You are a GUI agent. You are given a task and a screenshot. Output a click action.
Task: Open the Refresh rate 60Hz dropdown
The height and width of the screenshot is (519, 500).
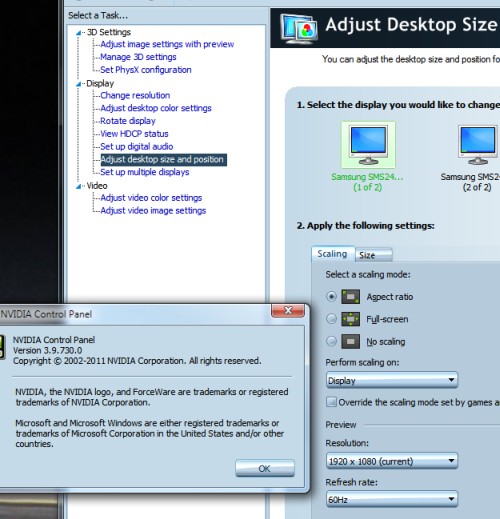pyautogui.click(x=392, y=499)
